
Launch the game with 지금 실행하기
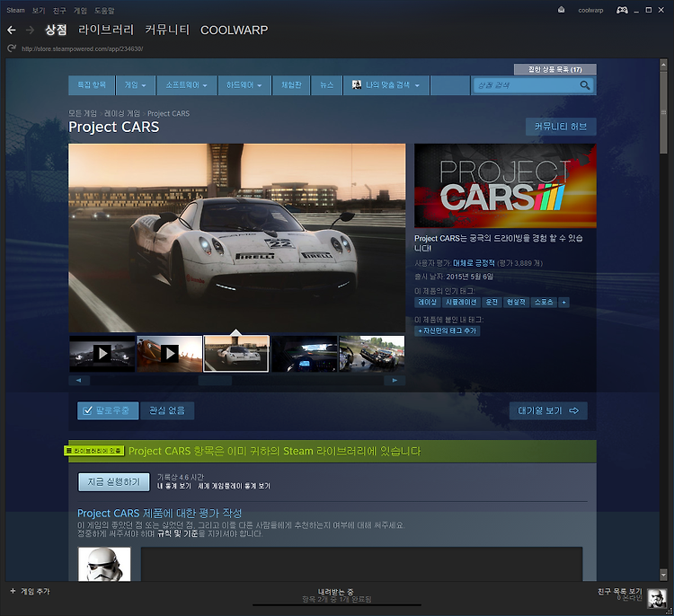point(114,482)
